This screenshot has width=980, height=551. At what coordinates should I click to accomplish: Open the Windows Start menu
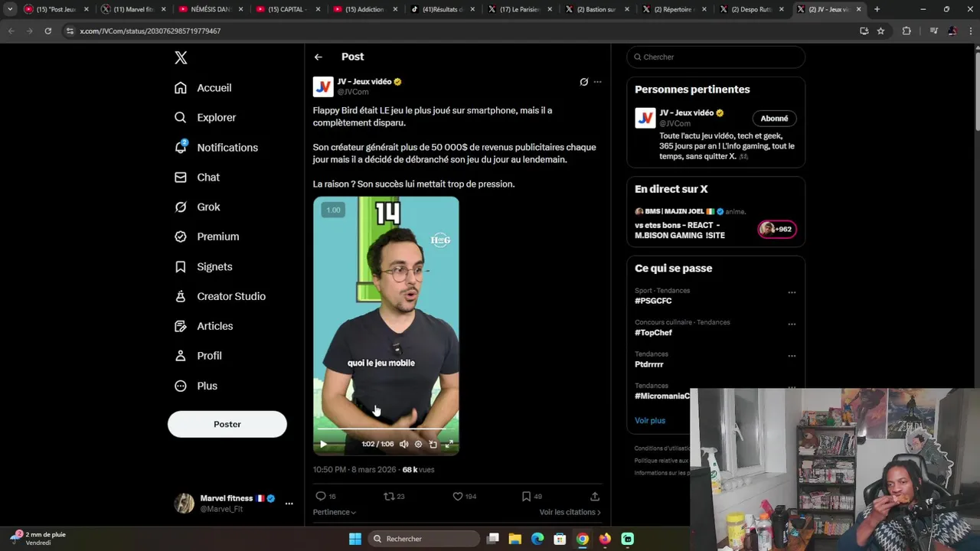click(x=355, y=539)
